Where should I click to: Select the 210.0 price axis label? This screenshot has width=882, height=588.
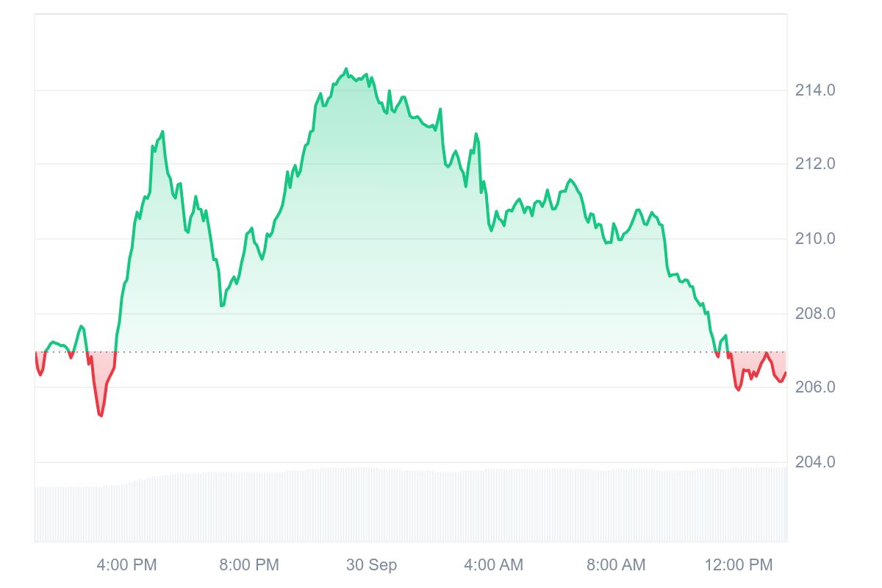[815, 239]
